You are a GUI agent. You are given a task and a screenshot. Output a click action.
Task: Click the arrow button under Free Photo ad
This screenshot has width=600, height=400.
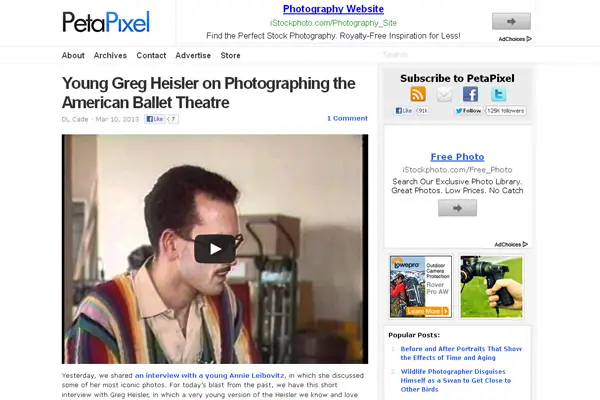click(457, 208)
